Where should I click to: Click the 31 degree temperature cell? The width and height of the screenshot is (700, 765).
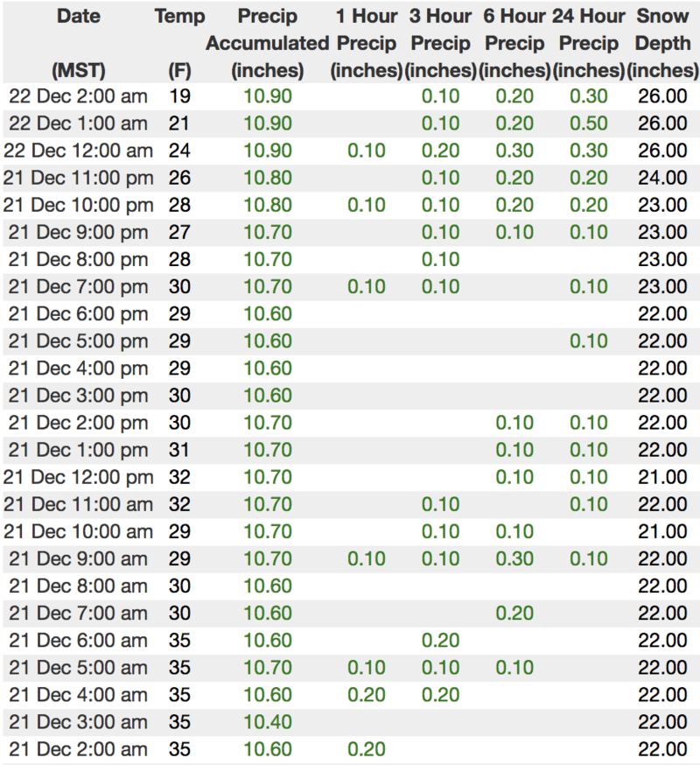[x=179, y=450]
